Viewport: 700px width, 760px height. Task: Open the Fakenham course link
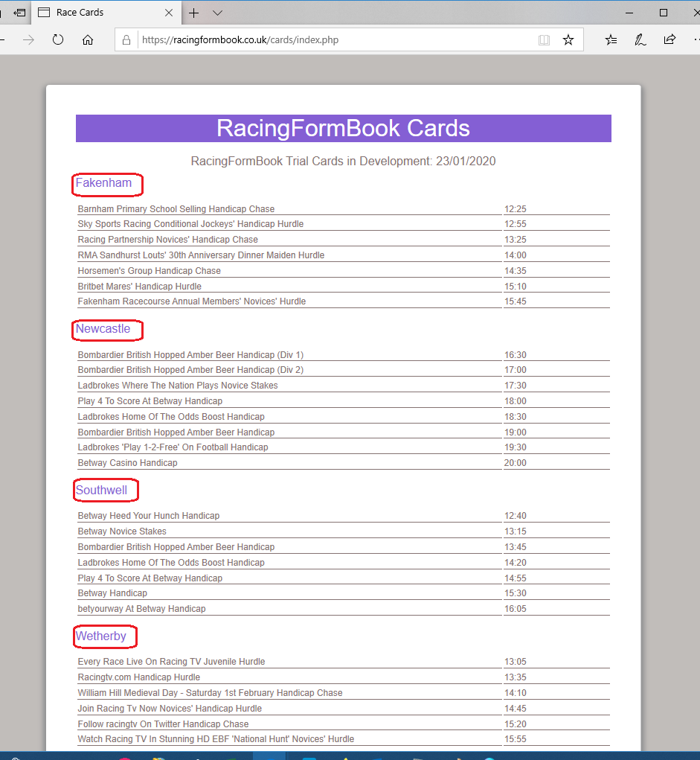[x=103, y=182]
